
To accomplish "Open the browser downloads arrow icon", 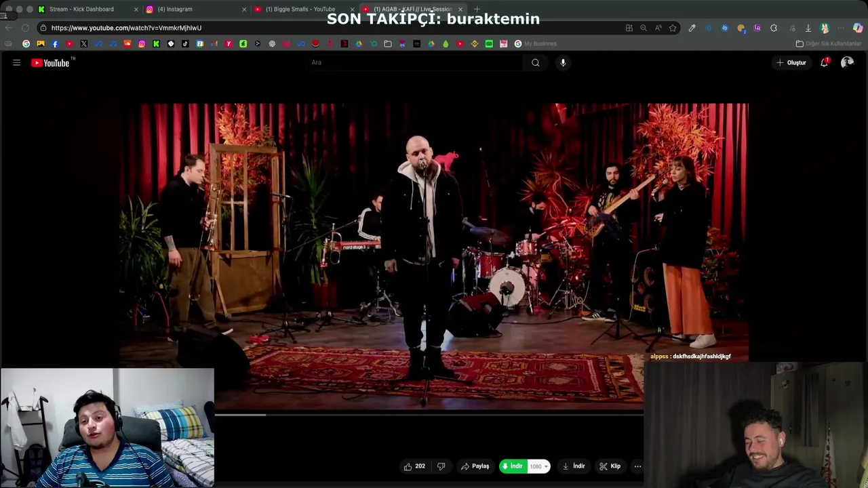I will pyautogui.click(x=808, y=28).
